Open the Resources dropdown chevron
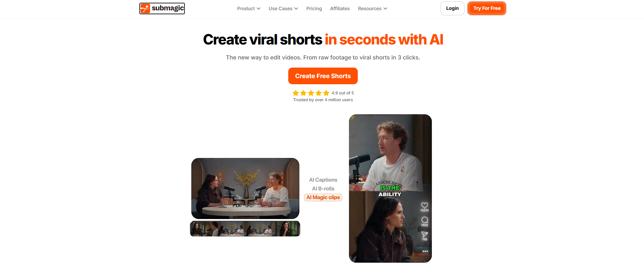 point(385,8)
